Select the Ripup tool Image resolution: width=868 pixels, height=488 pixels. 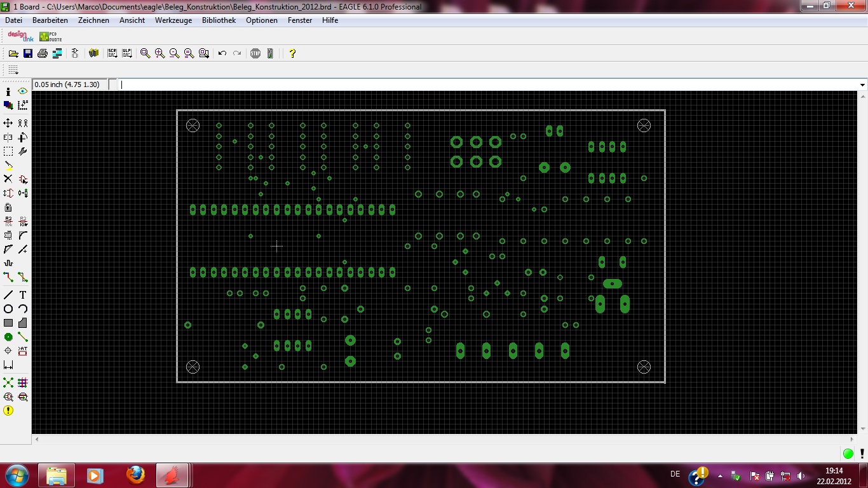(23, 277)
